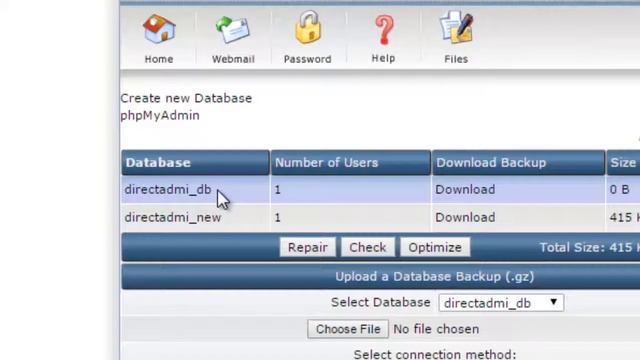Click the Repair button
The height and width of the screenshot is (360, 640).
pyautogui.click(x=308, y=247)
